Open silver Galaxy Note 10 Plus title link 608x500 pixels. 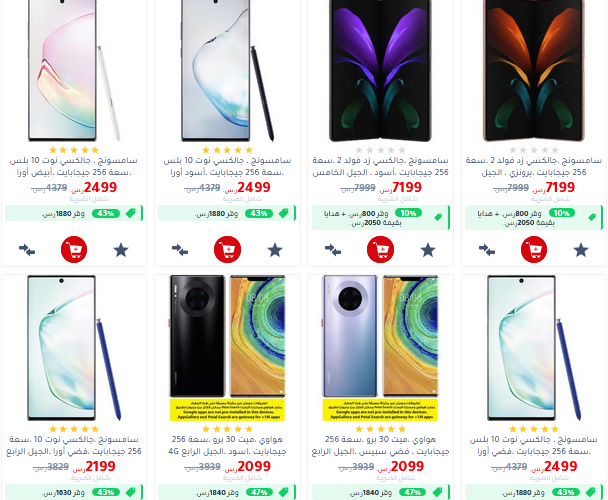534,445
